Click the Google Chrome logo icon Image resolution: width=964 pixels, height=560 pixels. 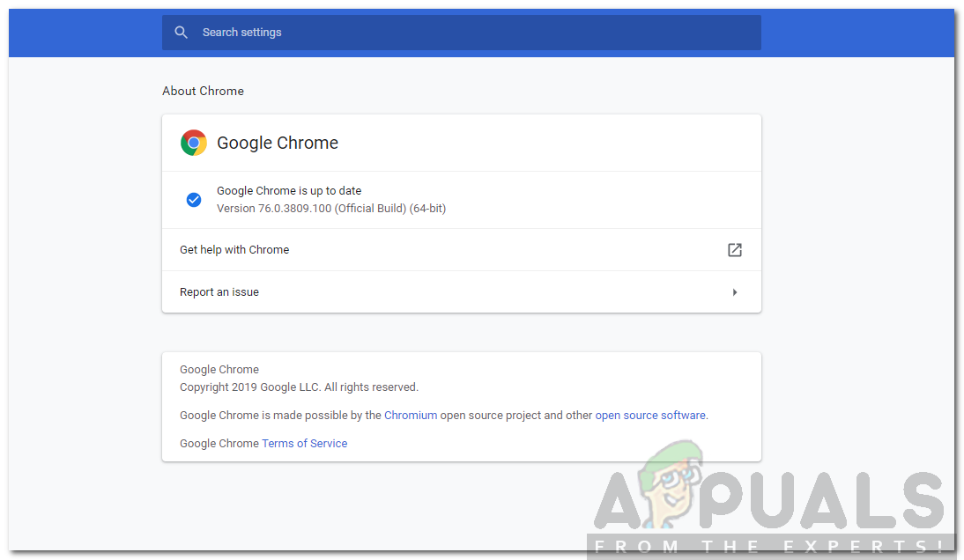[194, 143]
